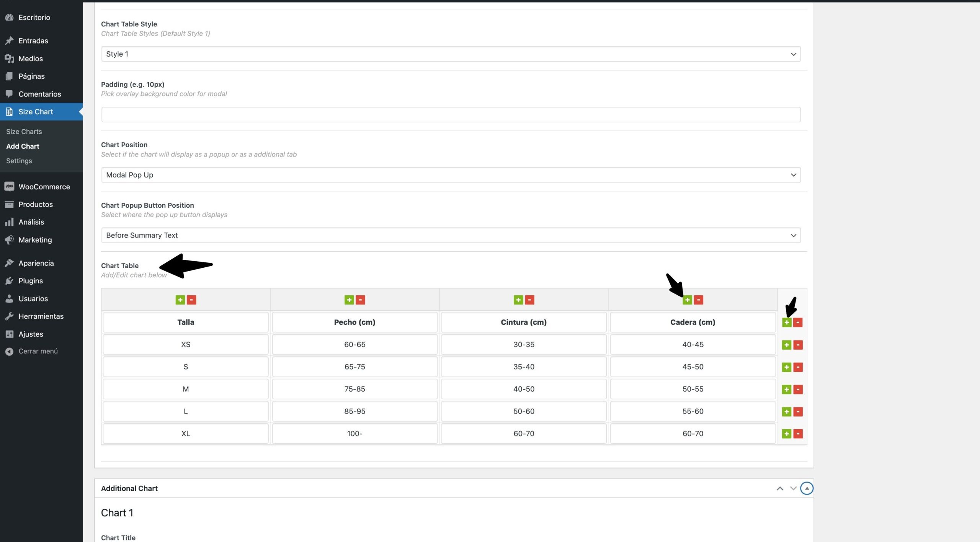Screen dimensions: 980x542
Task: Delete the header row using red minus
Action: coord(798,322)
